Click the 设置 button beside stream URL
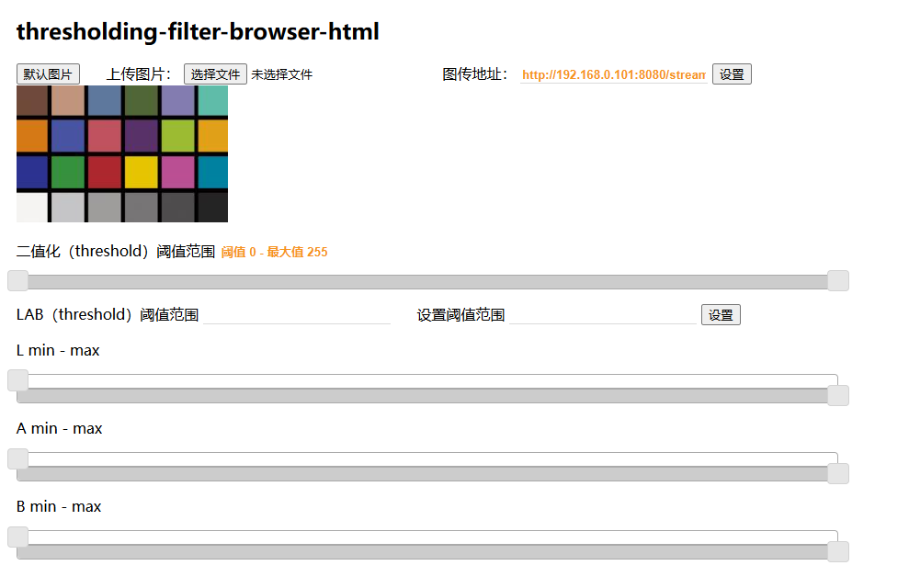Viewport: 909px width, 588px height. [x=732, y=74]
